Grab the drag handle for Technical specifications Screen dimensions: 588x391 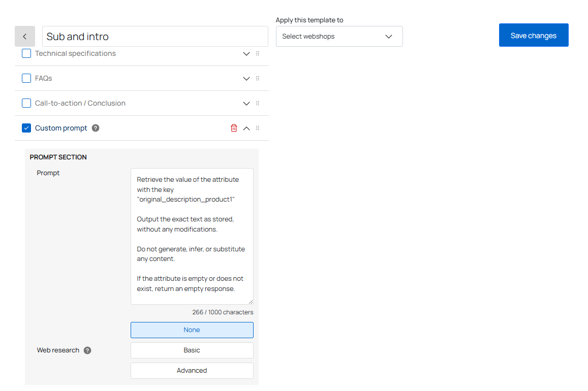pos(258,53)
